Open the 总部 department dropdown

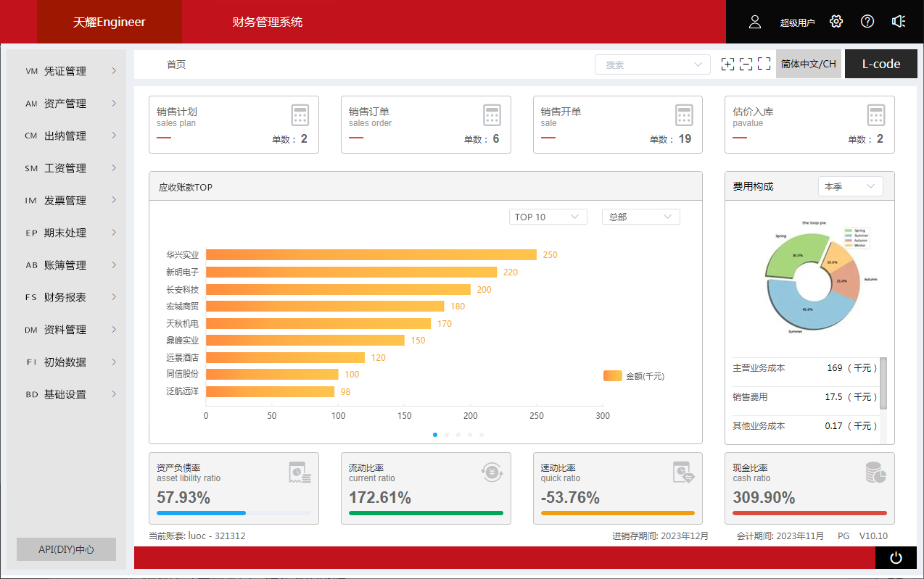pos(640,217)
